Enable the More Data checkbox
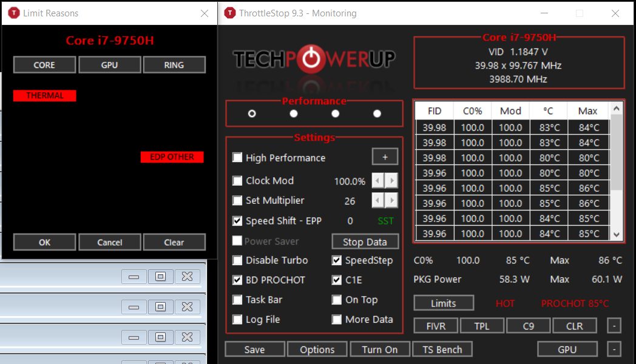 [x=337, y=320]
